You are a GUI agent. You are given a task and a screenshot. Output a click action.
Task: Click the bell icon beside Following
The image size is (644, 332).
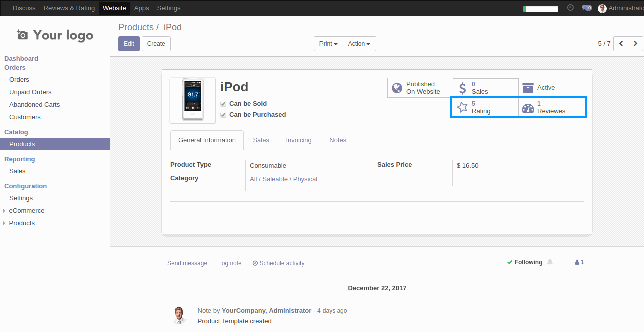[550, 262]
